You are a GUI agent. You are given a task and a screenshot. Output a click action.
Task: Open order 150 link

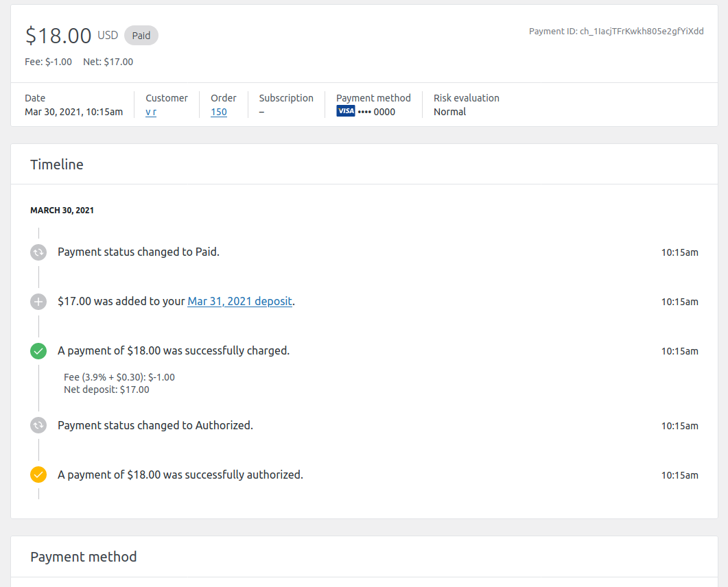[219, 112]
